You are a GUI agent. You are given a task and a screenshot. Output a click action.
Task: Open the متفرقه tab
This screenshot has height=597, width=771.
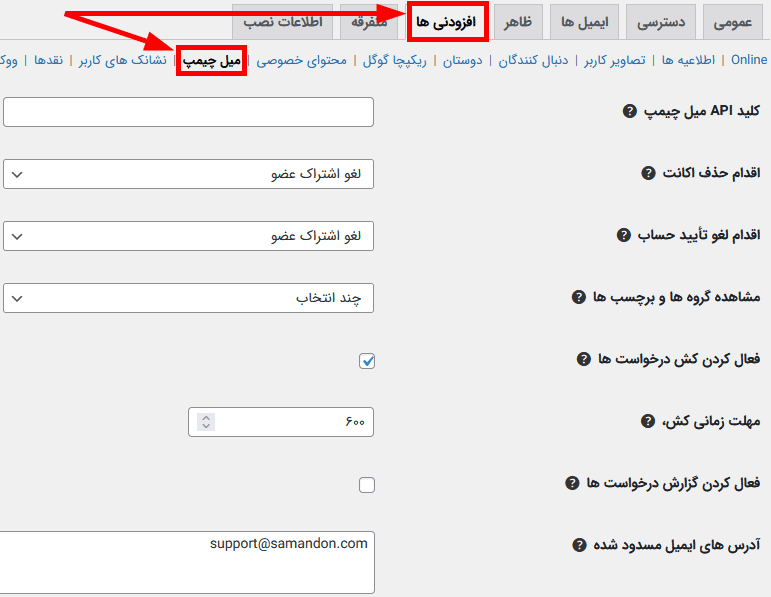(369, 22)
